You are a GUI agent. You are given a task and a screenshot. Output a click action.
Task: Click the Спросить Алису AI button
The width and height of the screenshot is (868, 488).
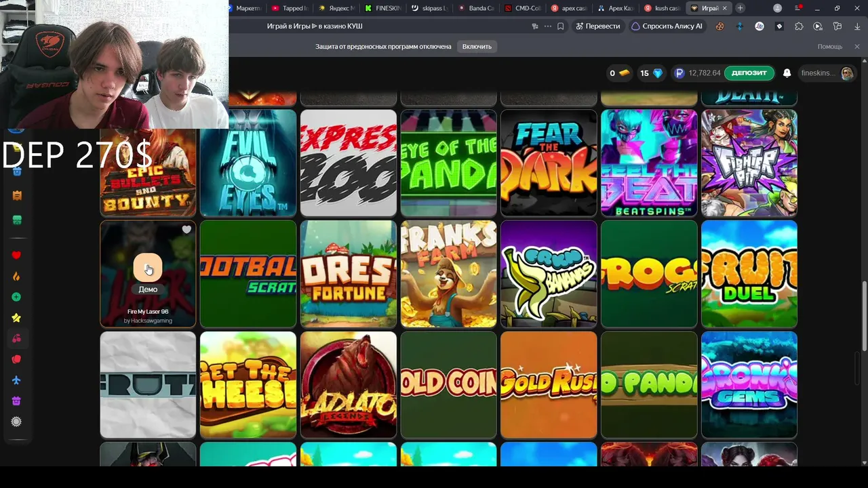point(667,26)
